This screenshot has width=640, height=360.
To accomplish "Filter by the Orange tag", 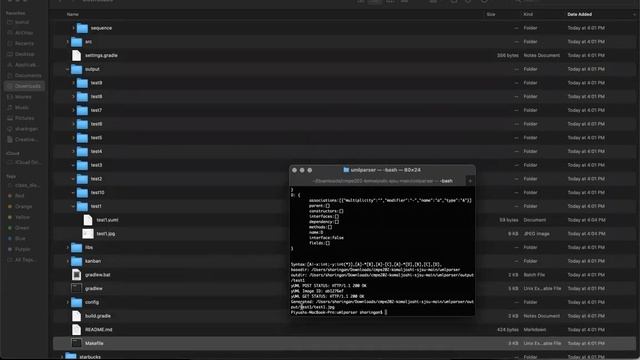I will pyautogui.click(x=24, y=207).
